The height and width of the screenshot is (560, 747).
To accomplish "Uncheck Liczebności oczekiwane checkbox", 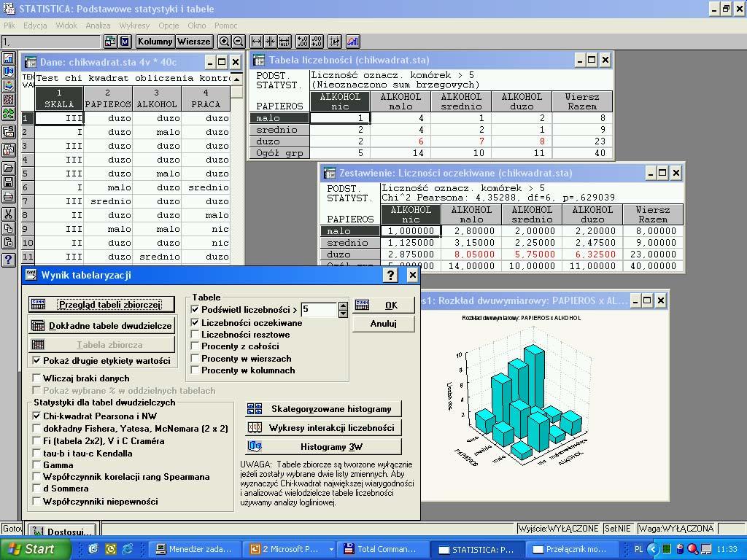I will [195, 322].
